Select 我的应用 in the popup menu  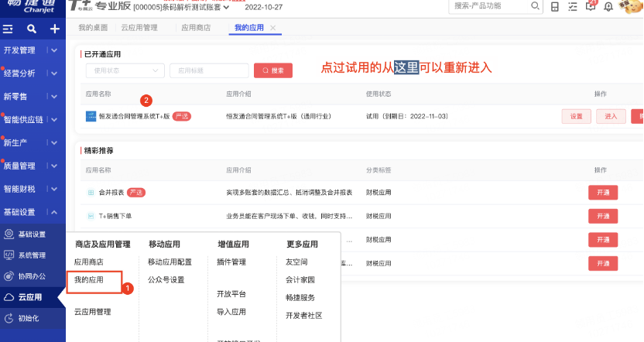coord(89,280)
